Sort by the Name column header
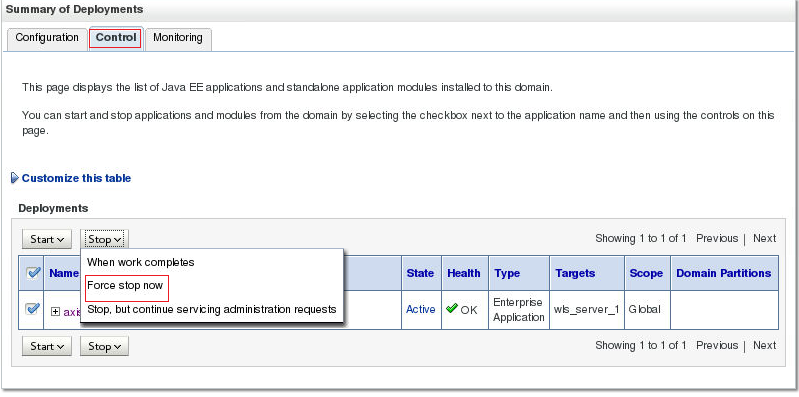Image resolution: width=799 pixels, height=397 pixels. coord(64,273)
